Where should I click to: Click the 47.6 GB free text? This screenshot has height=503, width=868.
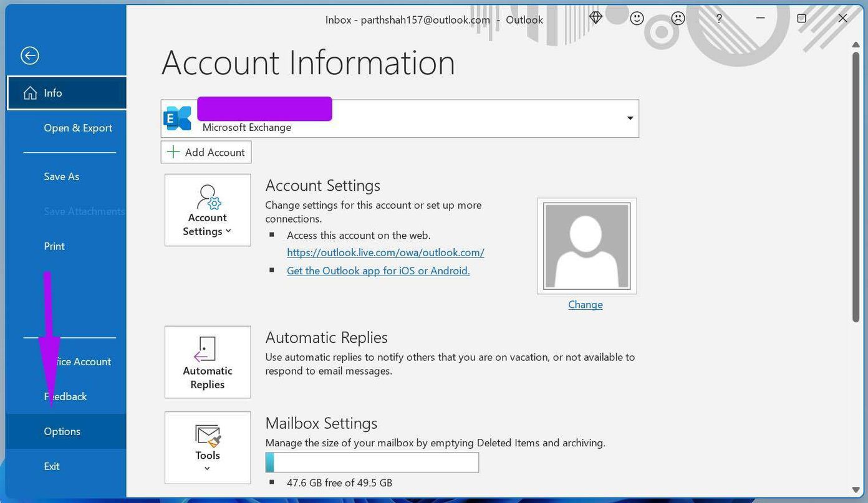tap(339, 483)
